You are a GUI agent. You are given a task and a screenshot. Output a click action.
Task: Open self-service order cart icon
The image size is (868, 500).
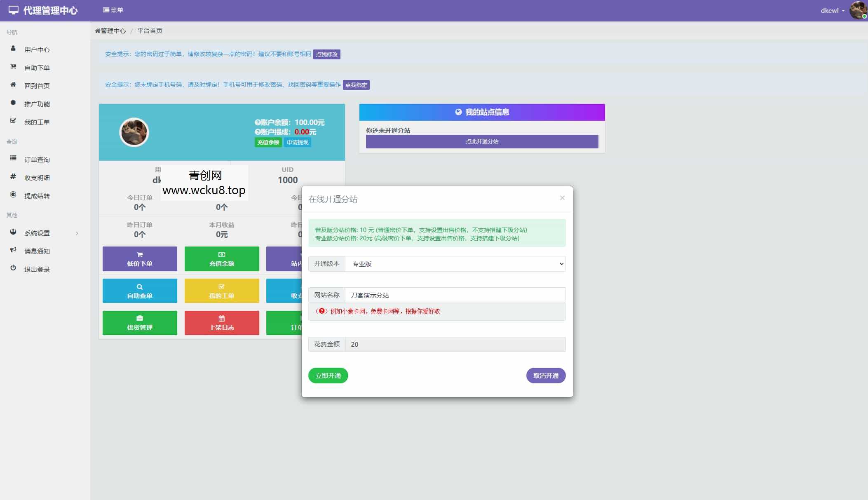click(x=13, y=67)
